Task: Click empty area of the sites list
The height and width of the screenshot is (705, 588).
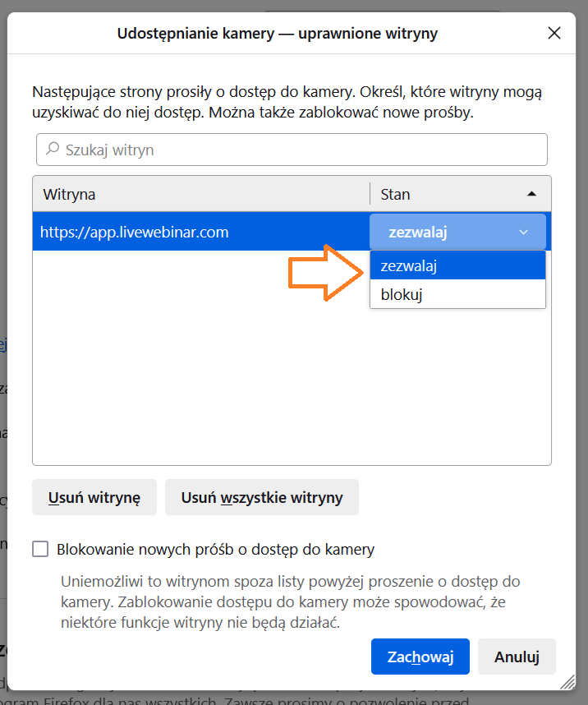Action: click(197, 378)
